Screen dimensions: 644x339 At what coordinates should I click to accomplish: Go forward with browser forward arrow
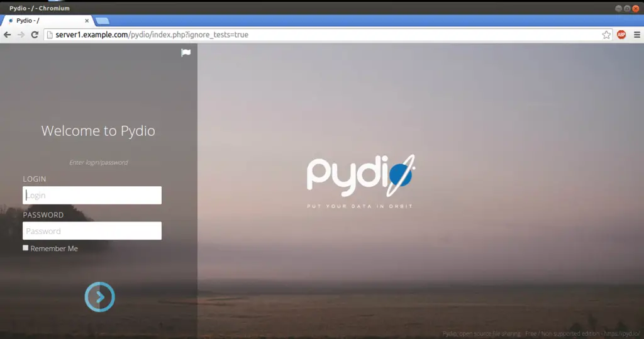point(21,35)
